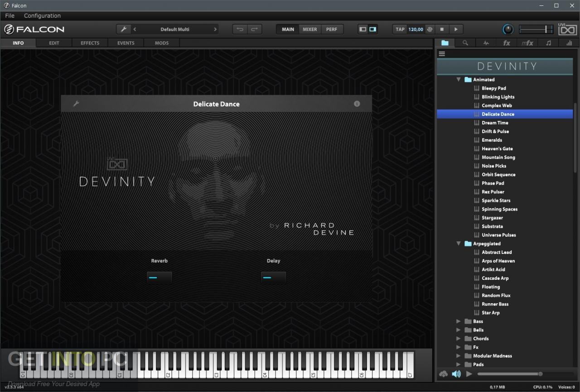
Task: Collapse the Animated folder
Action: [x=459, y=80]
